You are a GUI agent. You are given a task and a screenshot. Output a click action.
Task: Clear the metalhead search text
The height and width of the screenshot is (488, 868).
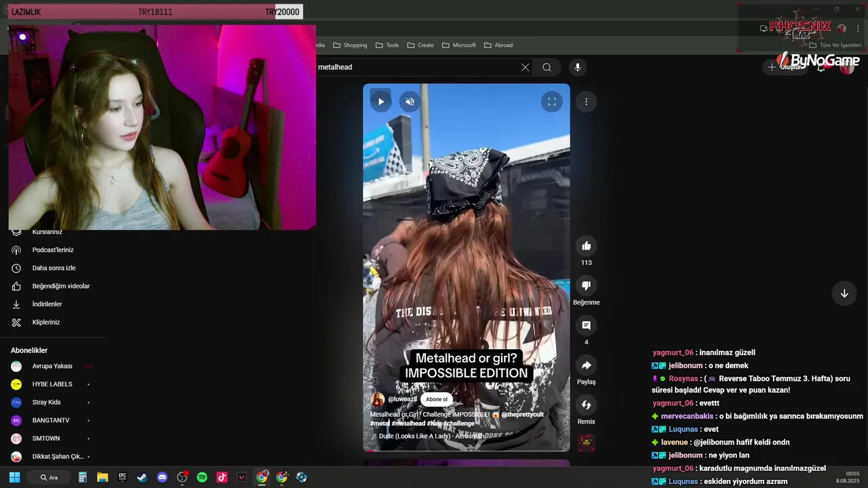(x=525, y=67)
